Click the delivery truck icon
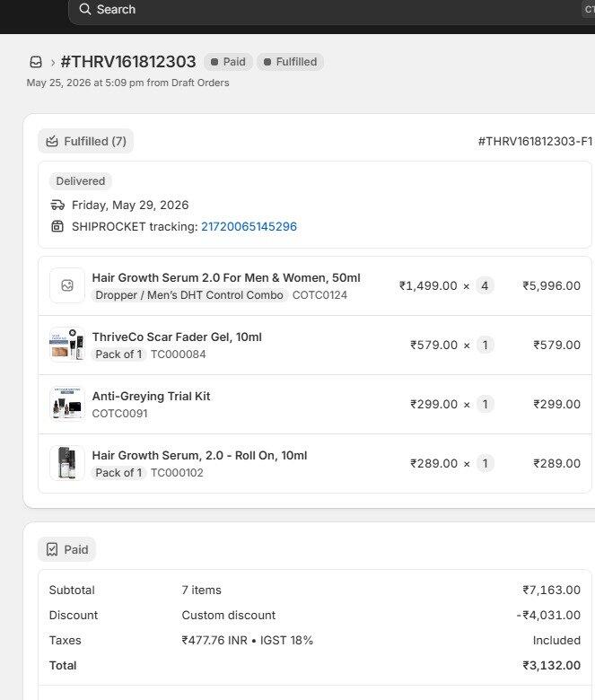This screenshot has width=595, height=700. tap(57, 205)
